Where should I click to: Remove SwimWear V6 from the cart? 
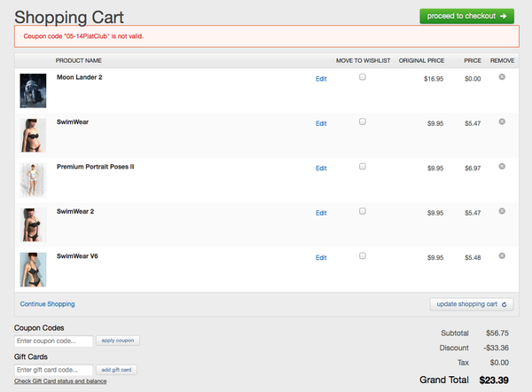[x=502, y=255]
